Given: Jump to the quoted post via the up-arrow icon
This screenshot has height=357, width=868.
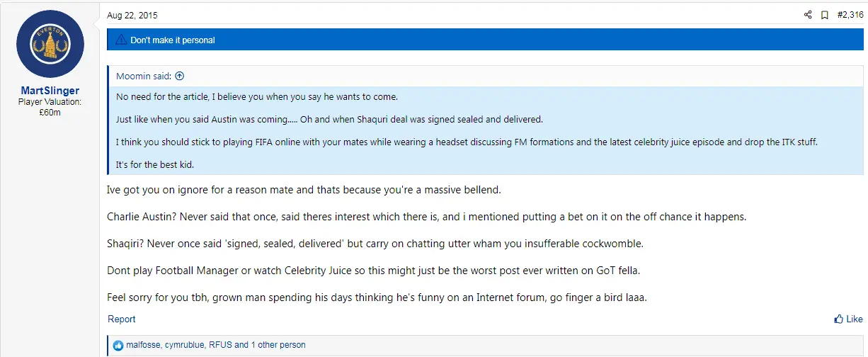Looking at the screenshot, I should click(179, 76).
